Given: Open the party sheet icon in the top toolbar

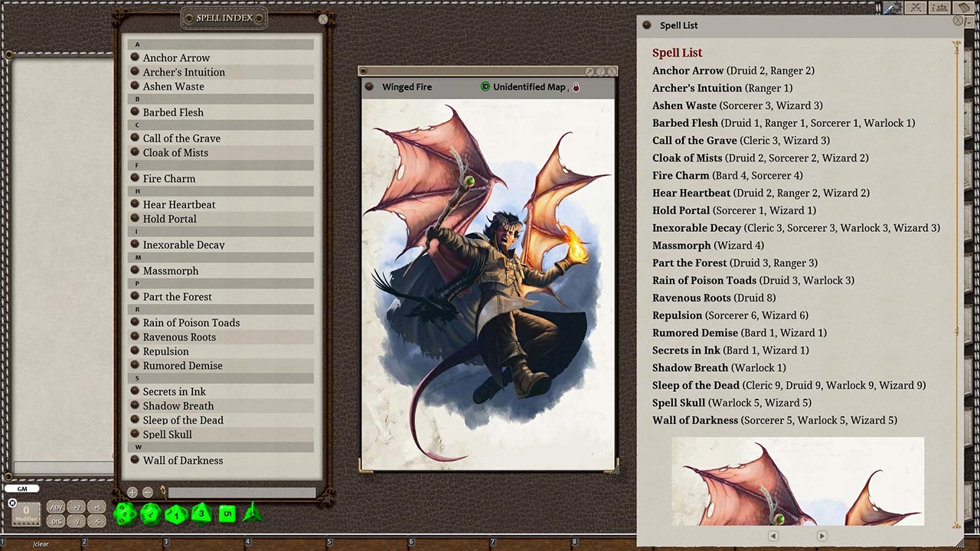Looking at the screenshot, I should (939, 8).
